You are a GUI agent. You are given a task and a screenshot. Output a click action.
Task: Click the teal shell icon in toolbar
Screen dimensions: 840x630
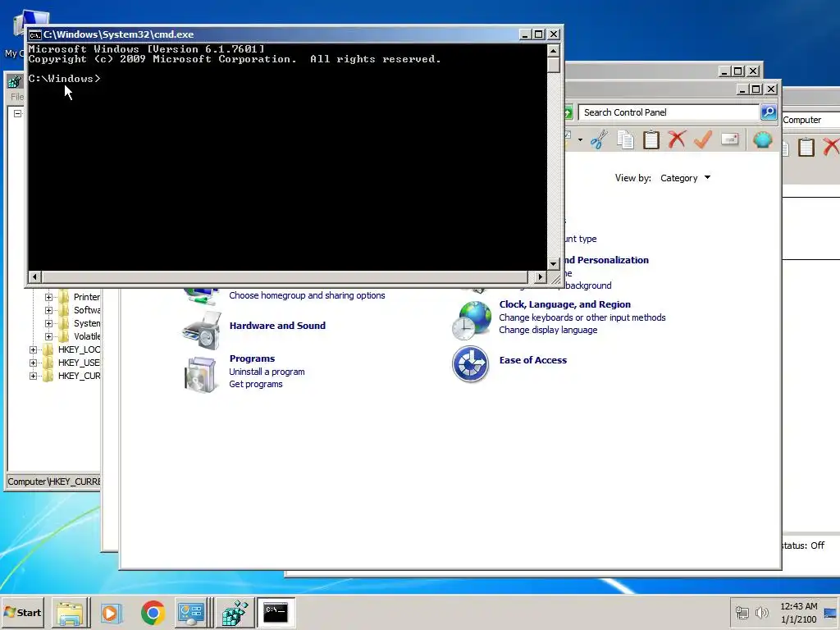click(x=762, y=139)
